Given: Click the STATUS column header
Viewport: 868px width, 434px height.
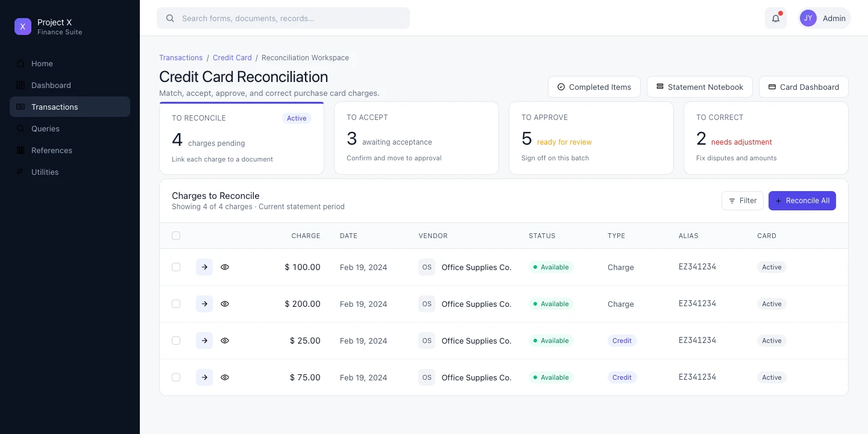Looking at the screenshot, I should (542, 236).
